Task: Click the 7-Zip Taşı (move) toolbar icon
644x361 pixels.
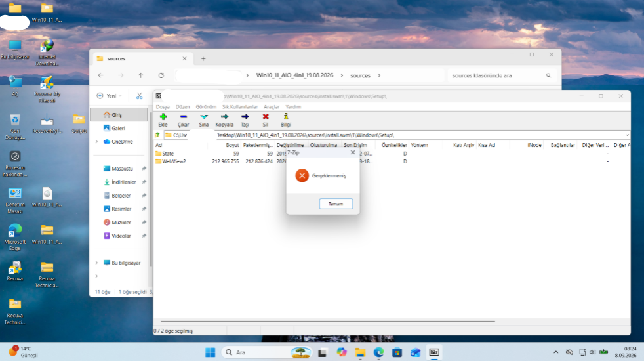Action: tap(245, 119)
